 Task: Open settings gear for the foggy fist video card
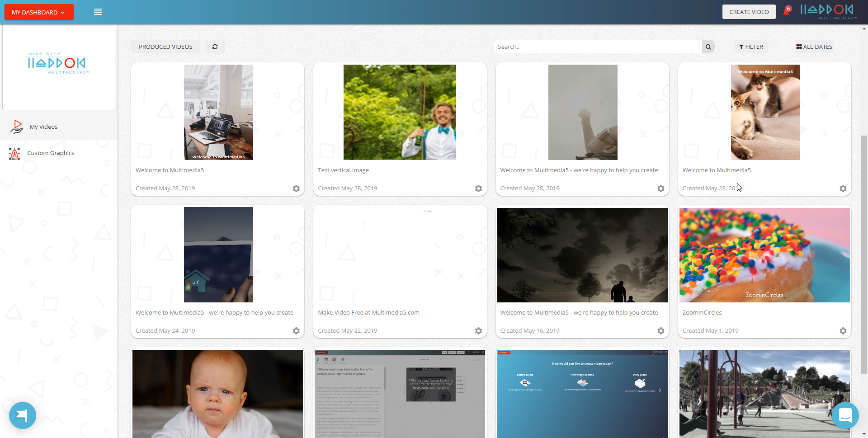coord(660,188)
